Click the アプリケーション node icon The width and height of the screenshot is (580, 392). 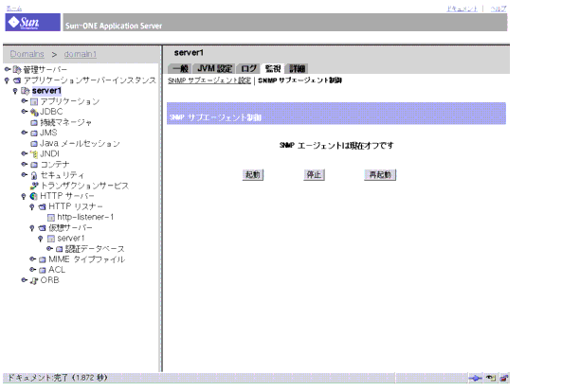34,101
